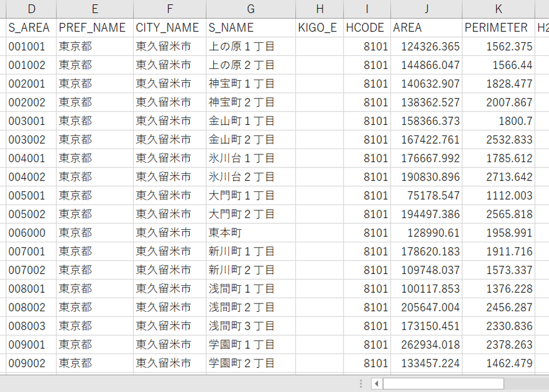Click AREA value 262934.018
The image size is (549, 392).
pos(427,344)
